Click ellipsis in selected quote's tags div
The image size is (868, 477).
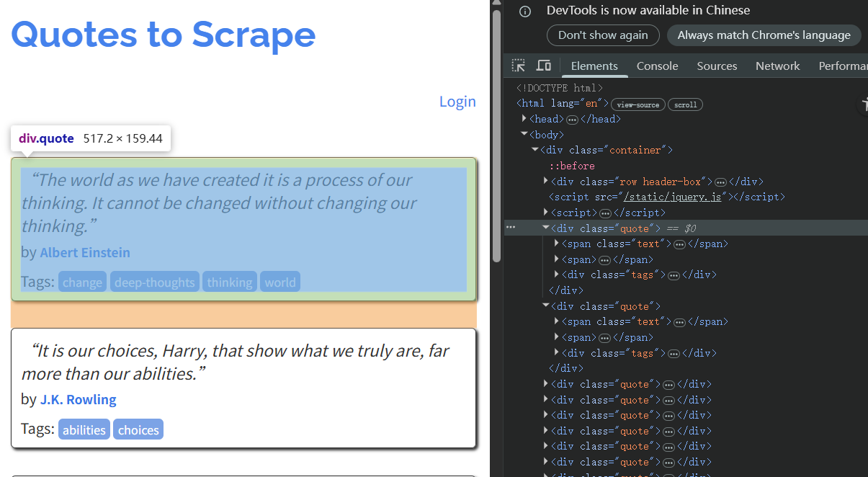point(674,275)
